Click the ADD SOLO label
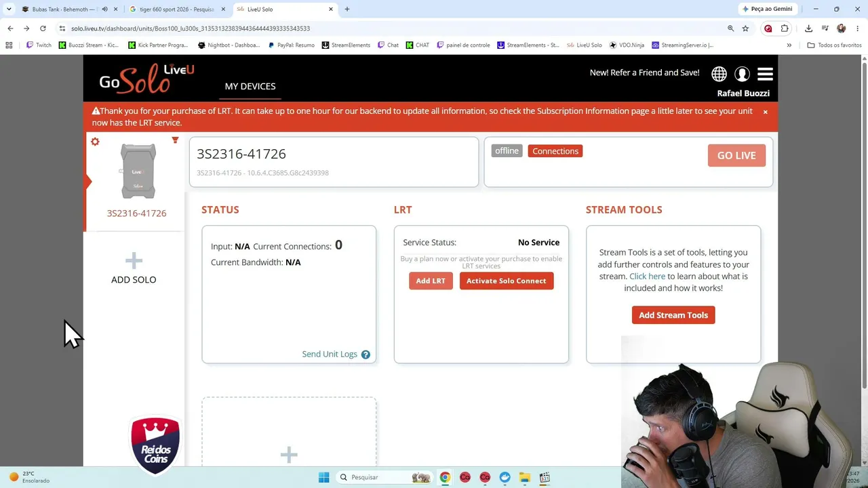The width and height of the screenshot is (868, 488). coord(134,280)
